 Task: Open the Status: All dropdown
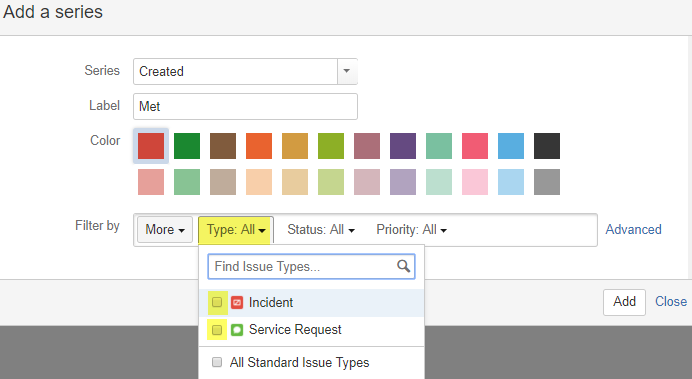click(321, 229)
